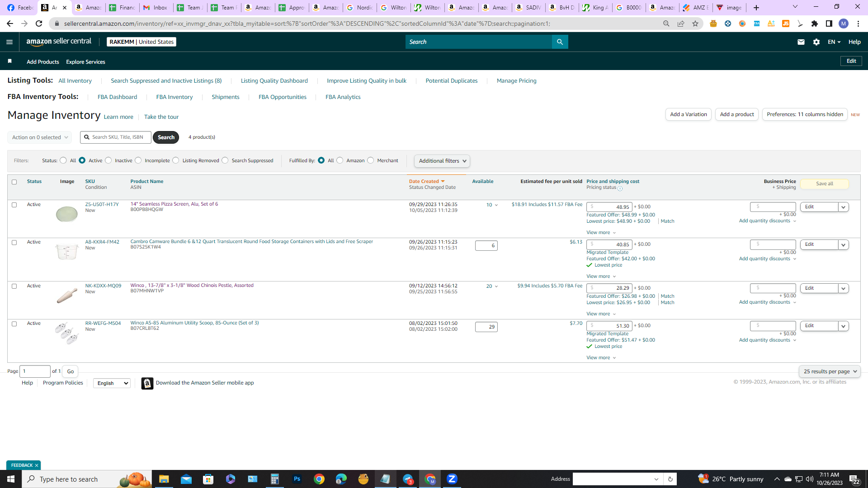Open the Chrome profile avatar M
The height and width of the screenshot is (488, 868).
(x=844, y=23)
